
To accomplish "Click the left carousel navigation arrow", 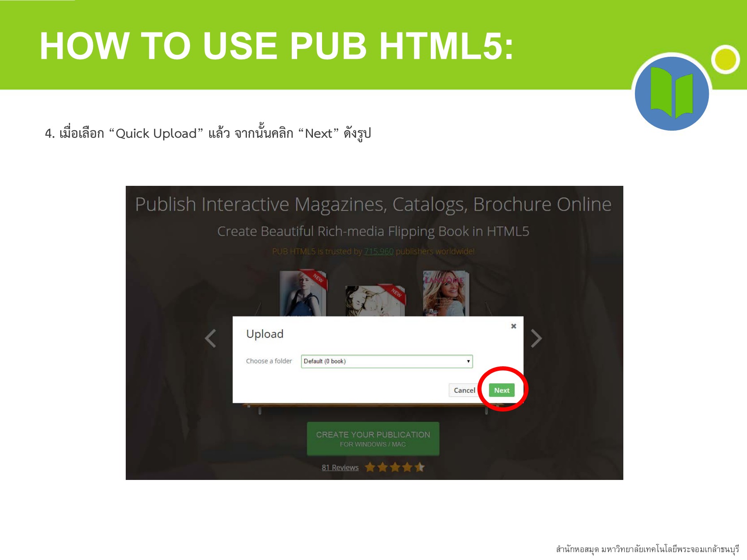I will (210, 338).
